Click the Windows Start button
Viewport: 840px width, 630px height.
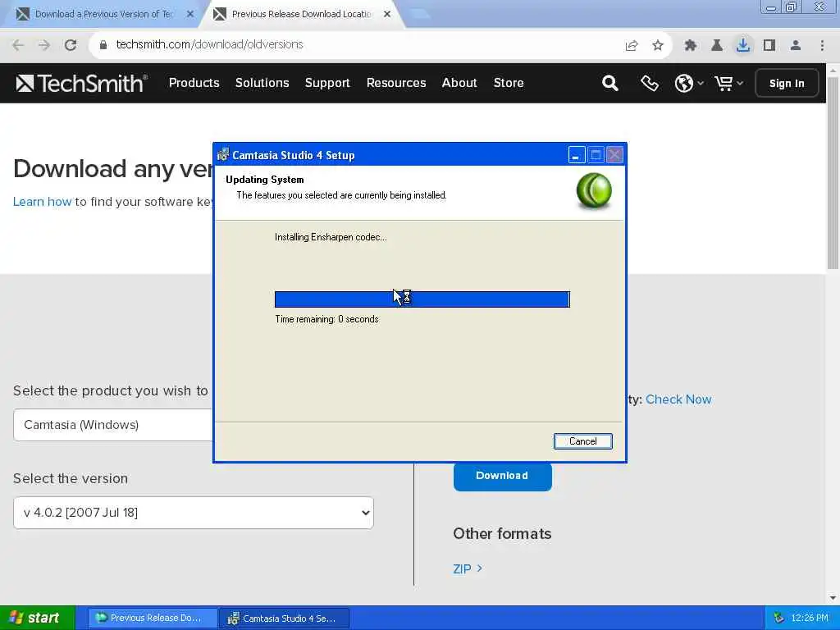36,618
